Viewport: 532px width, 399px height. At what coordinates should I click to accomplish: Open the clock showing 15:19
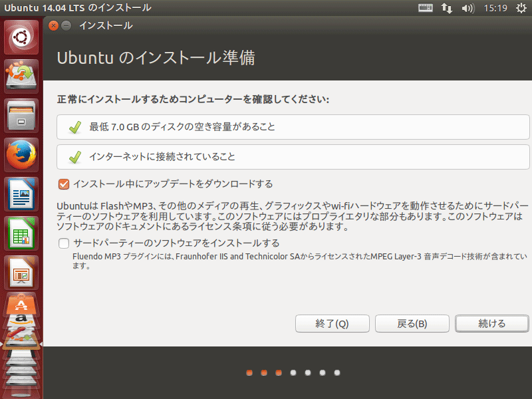tap(495, 8)
